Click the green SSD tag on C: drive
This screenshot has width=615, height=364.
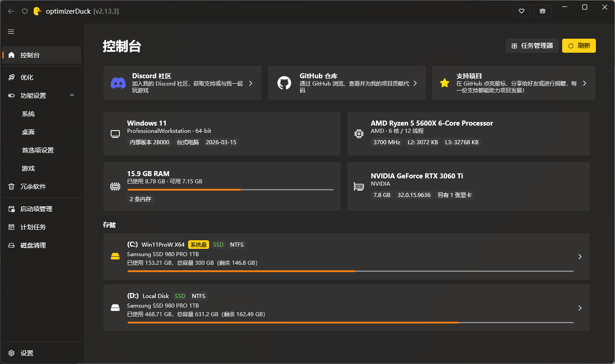click(x=219, y=245)
